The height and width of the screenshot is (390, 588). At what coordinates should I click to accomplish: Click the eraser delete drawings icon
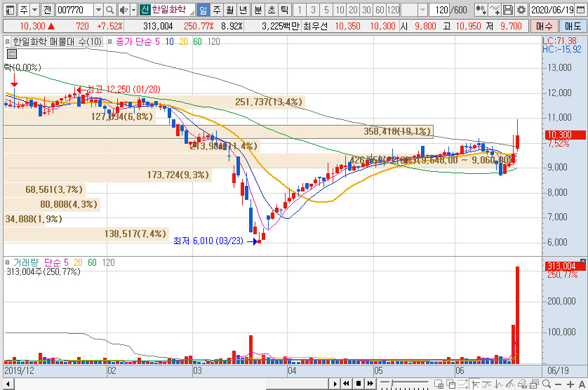pyautogui.click(x=522, y=384)
